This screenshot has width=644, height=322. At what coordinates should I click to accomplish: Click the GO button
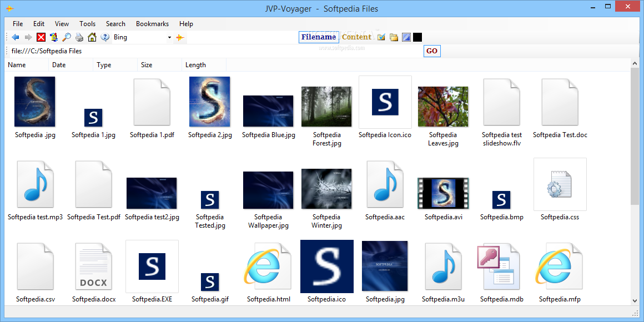tap(432, 51)
